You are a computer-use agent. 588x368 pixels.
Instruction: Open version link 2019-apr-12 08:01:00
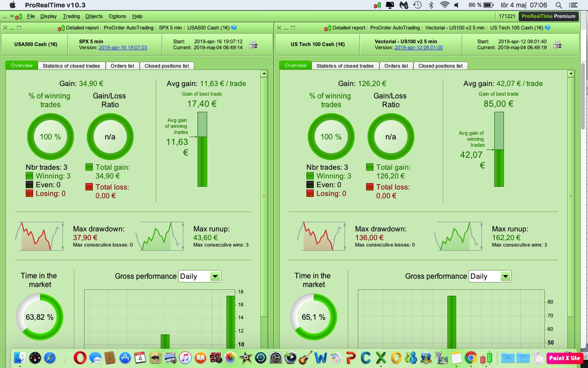coord(418,48)
